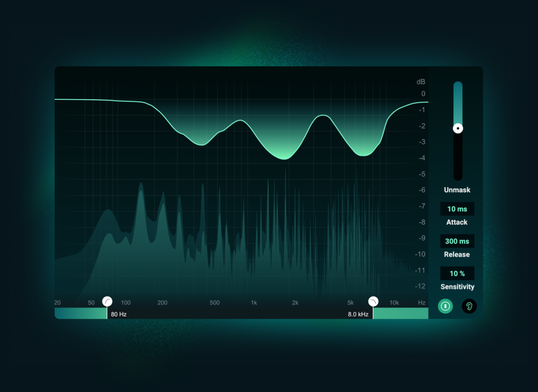Click the dB unit label on the scale
Screen dimensions: 538x392
point(421,82)
